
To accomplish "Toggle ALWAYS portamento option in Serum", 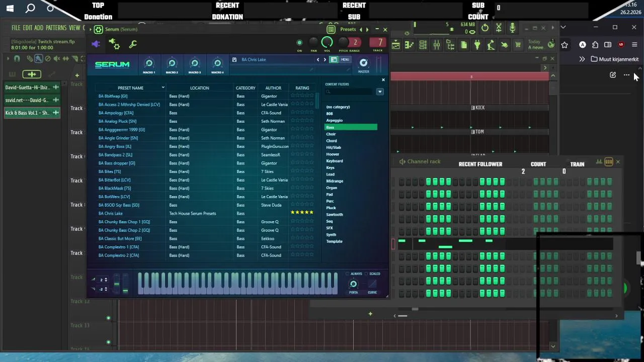I will pos(348,274).
